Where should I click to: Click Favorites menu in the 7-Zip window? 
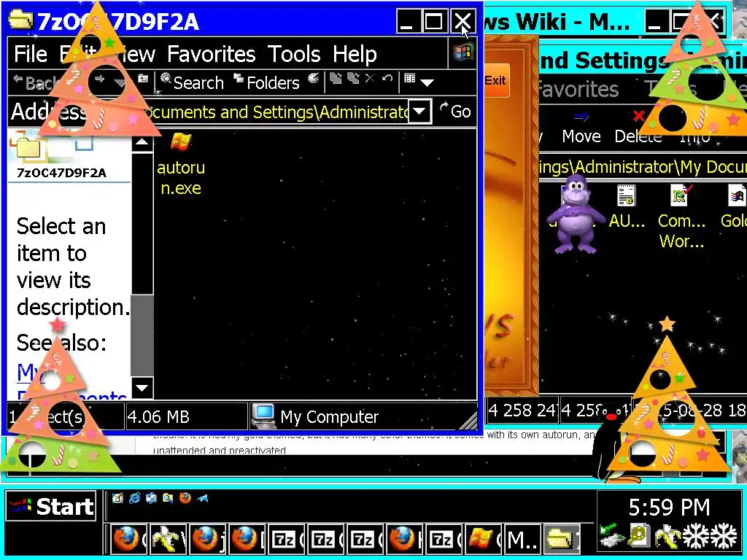tap(578, 89)
